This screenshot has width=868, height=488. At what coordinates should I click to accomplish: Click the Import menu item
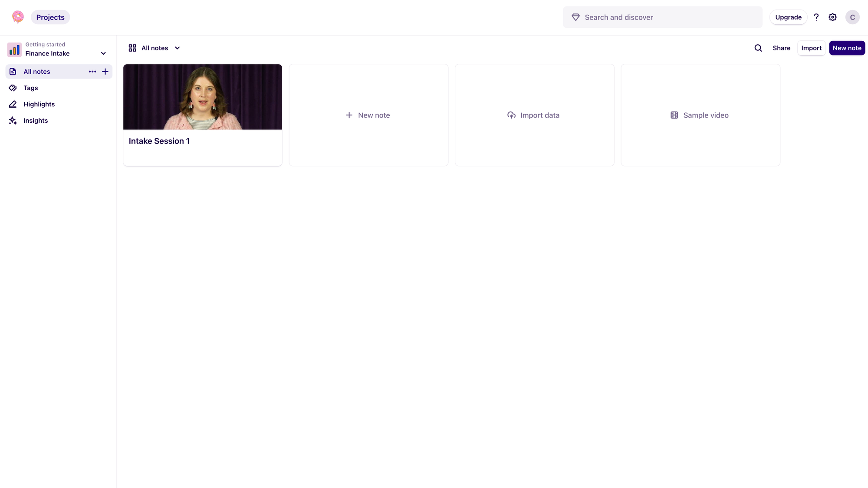[x=812, y=48]
